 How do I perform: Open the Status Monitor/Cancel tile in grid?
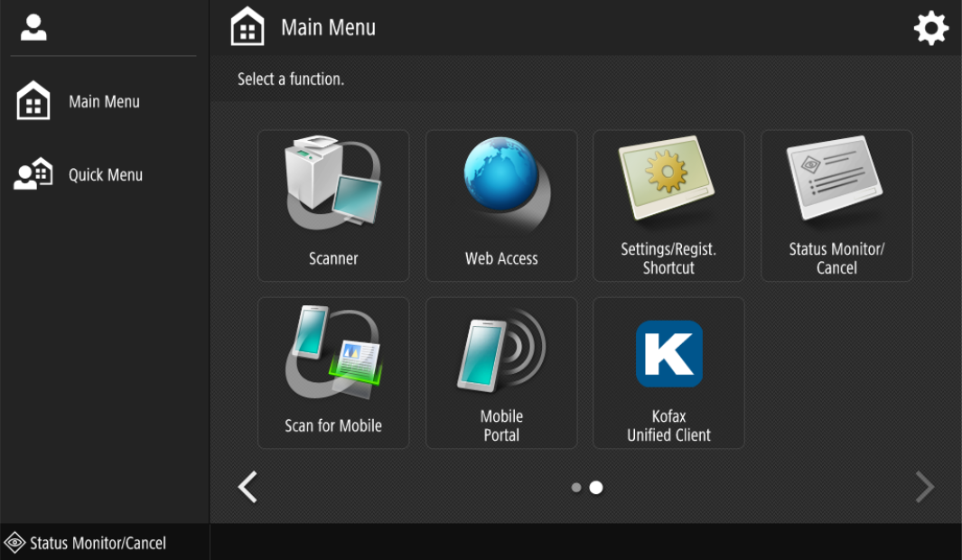[x=836, y=206]
